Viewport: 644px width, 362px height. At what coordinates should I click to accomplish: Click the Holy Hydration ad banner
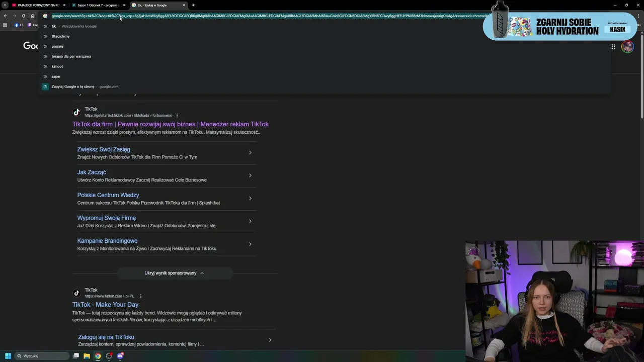[x=559, y=26]
